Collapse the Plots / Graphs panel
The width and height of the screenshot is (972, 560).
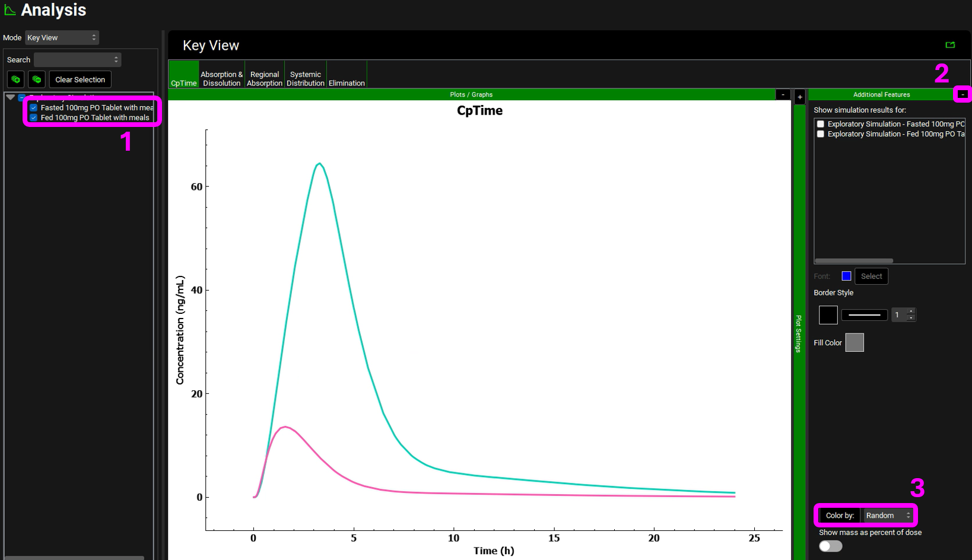pyautogui.click(x=783, y=95)
